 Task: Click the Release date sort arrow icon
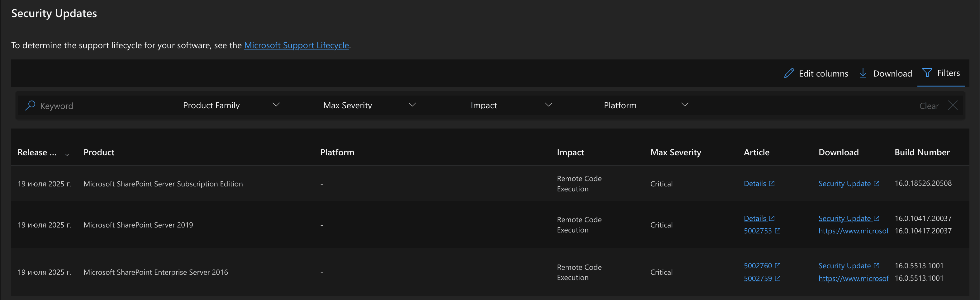pyautogui.click(x=67, y=152)
